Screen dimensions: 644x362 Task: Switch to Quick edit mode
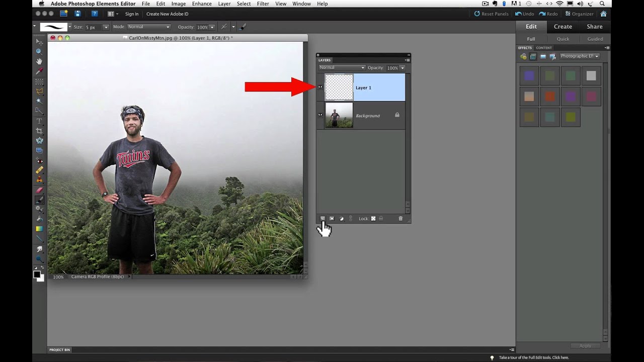(x=563, y=39)
